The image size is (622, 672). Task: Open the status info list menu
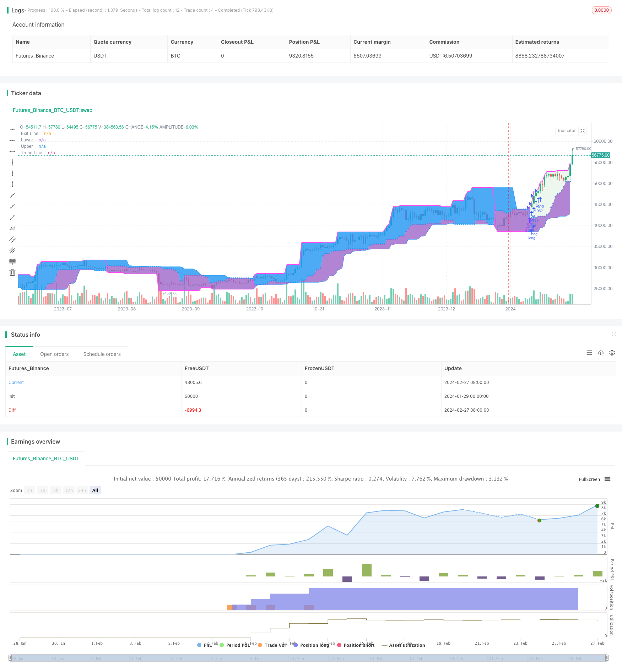(x=589, y=353)
